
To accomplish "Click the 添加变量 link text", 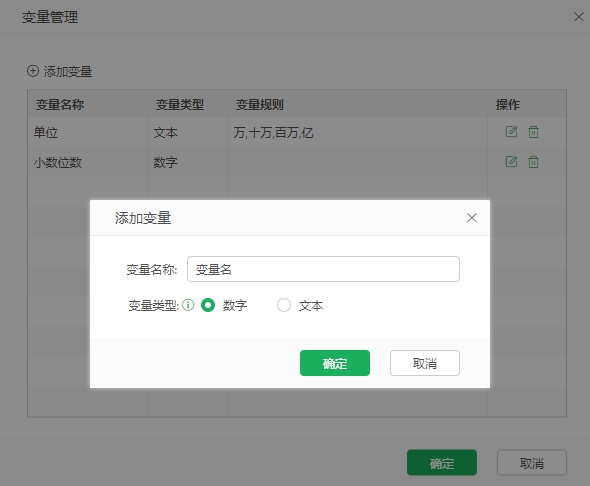I will [68, 71].
